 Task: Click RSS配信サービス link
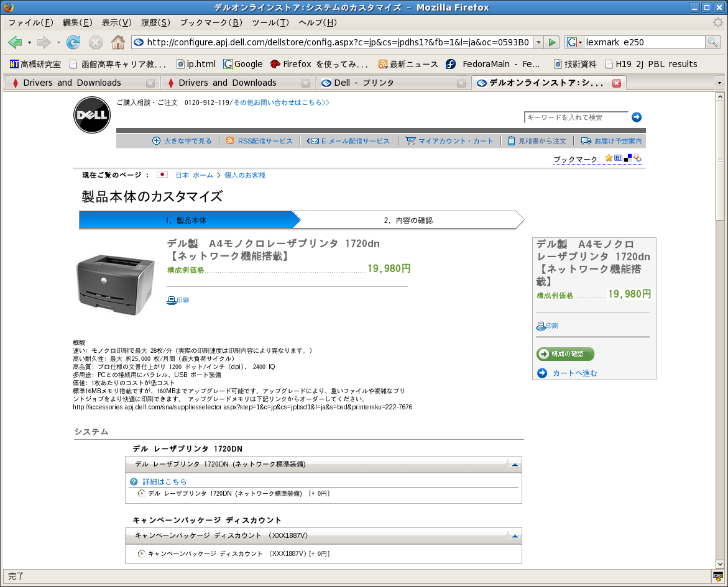click(x=259, y=141)
